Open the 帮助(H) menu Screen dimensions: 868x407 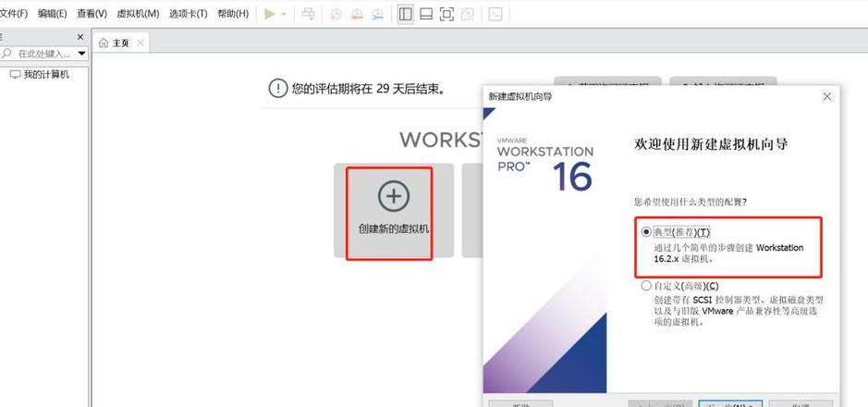[x=233, y=14]
